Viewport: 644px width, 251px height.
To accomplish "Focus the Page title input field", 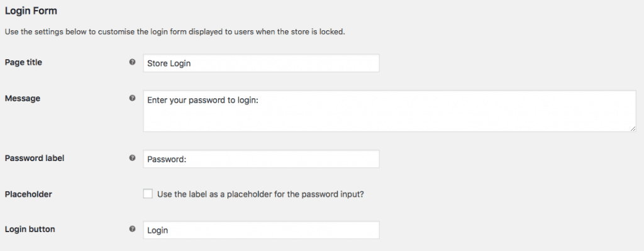I will click(261, 64).
